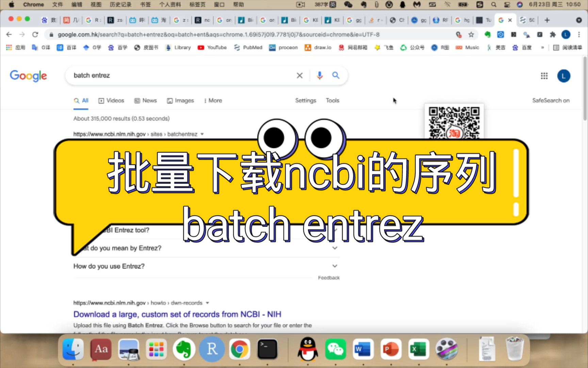
Task: Open Trash in the Dock
Action: coord(514,349)
